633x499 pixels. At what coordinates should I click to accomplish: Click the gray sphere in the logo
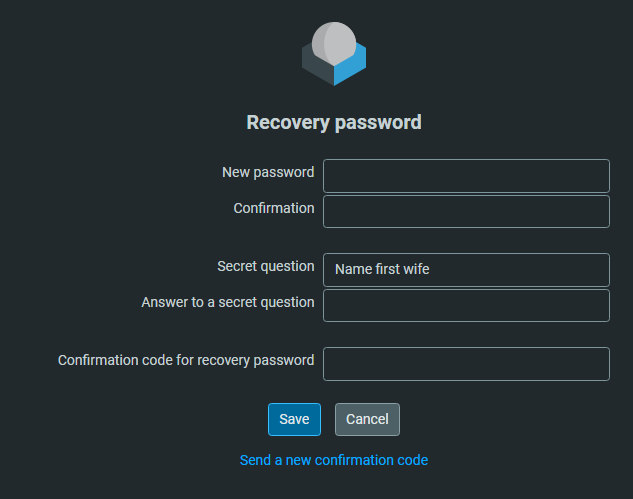(334, 44)
